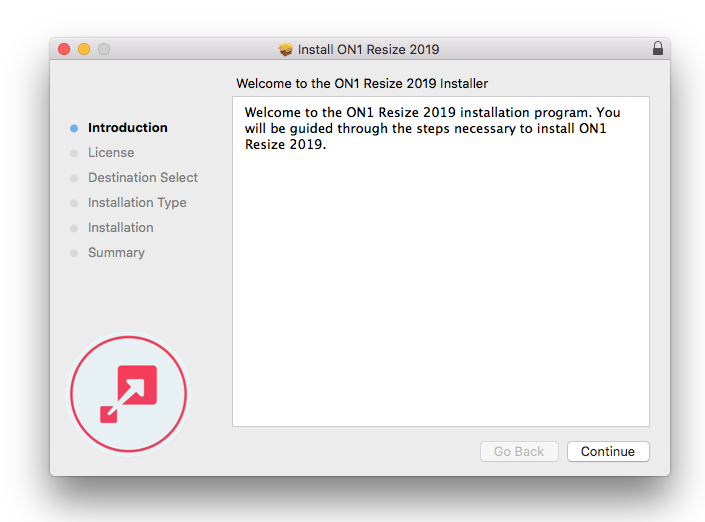Select the Installation Type step

tap(137, 203)
